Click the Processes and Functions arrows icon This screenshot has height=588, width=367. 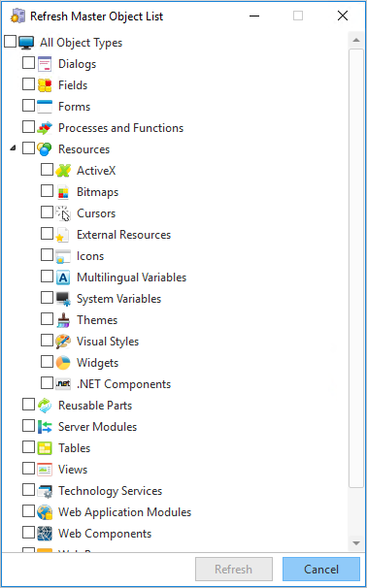tap(45, 128)
